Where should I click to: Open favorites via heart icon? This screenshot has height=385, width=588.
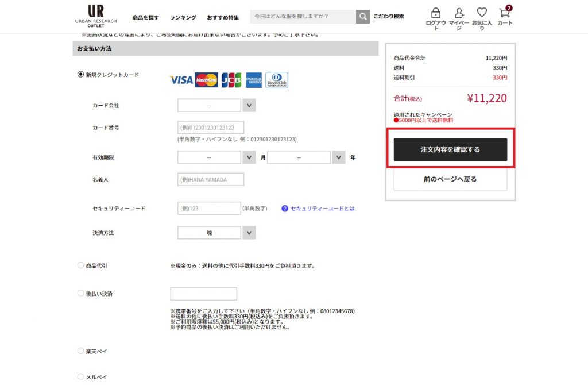tap(482, 13)
